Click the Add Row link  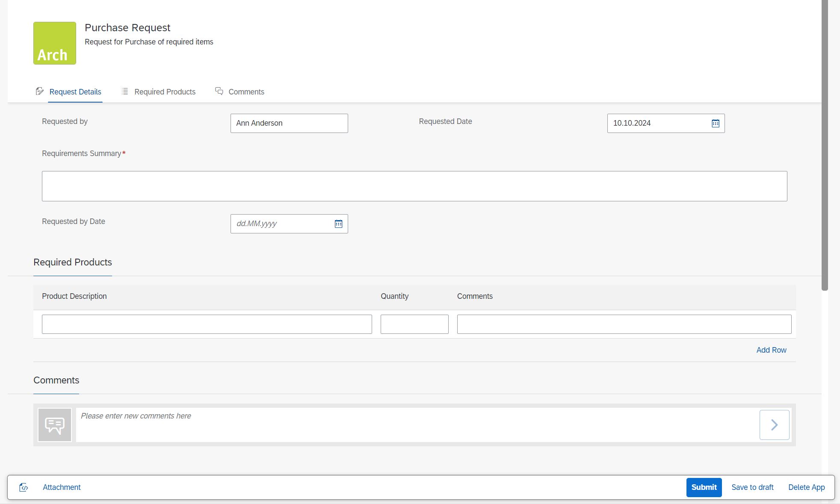click(x=771, y=350)
